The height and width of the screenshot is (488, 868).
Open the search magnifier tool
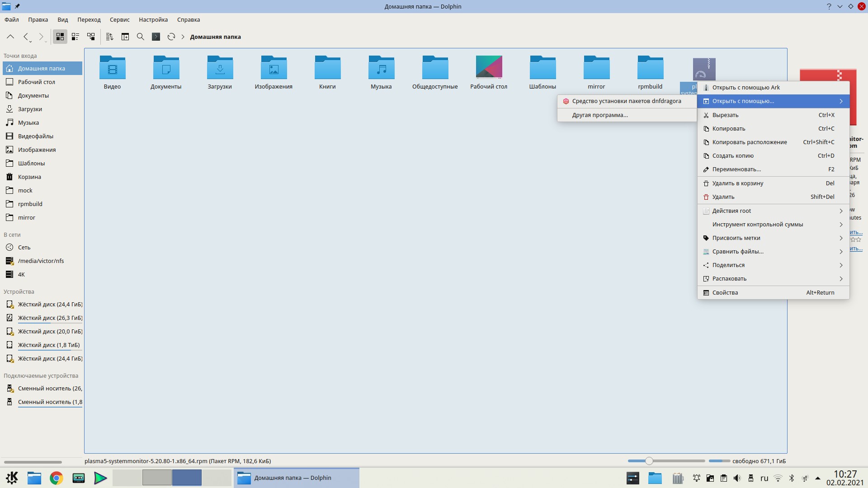141,37
